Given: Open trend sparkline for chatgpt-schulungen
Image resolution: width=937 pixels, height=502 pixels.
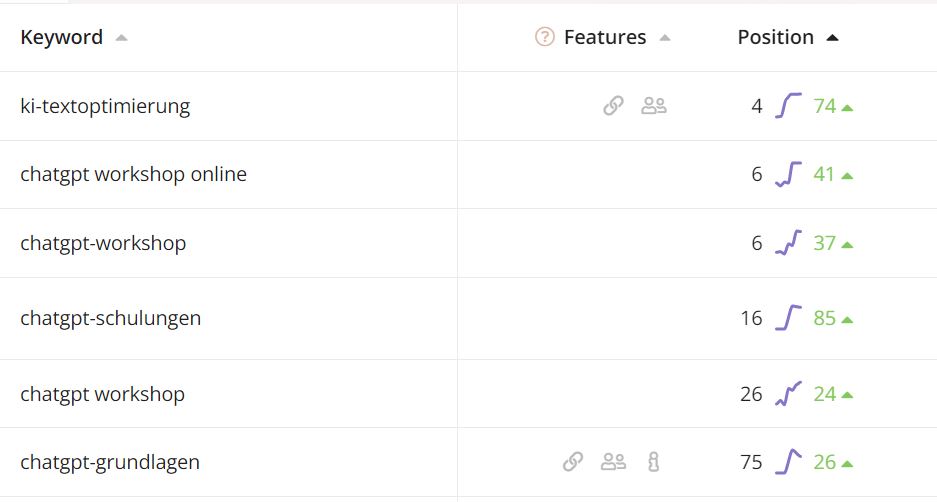Looking at the screenshot, I should pyautogui.click(x=788, y=318).
